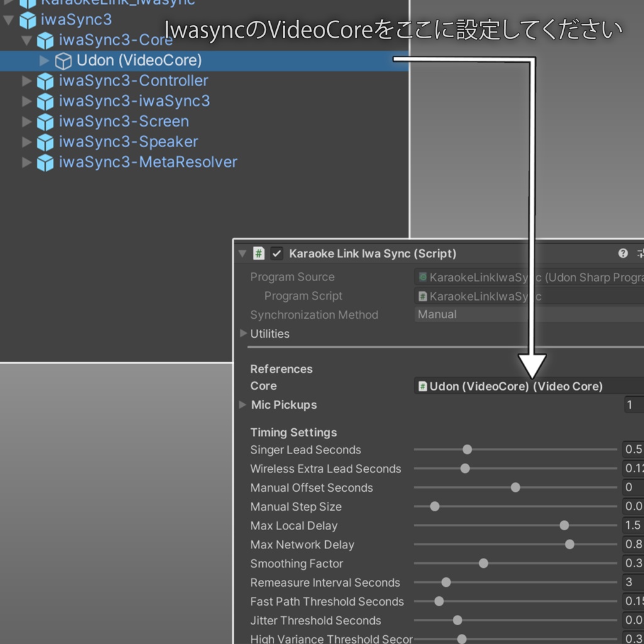
Task: Collapse the Karaoke Link Iwa Sync component
Action: tap(242, 253)
